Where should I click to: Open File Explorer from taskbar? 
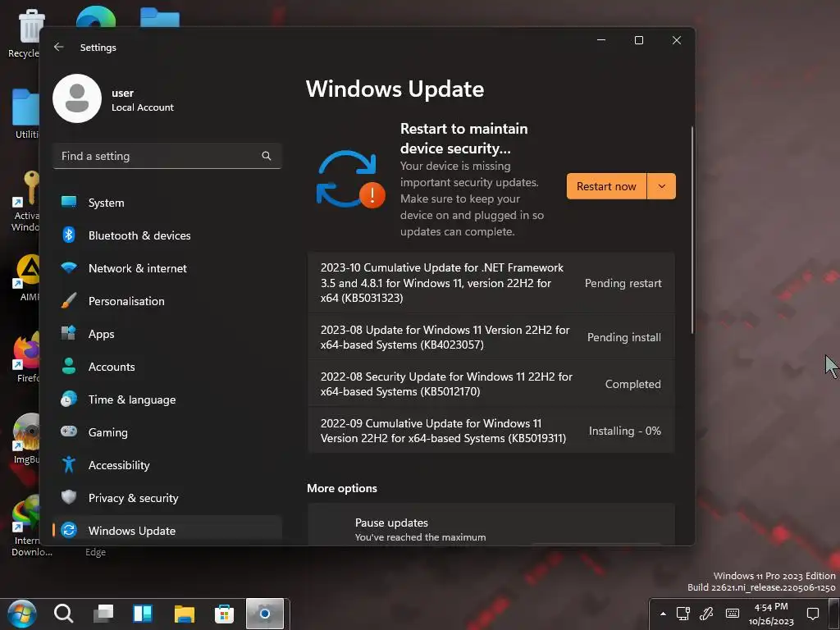[x=185, y=614]
